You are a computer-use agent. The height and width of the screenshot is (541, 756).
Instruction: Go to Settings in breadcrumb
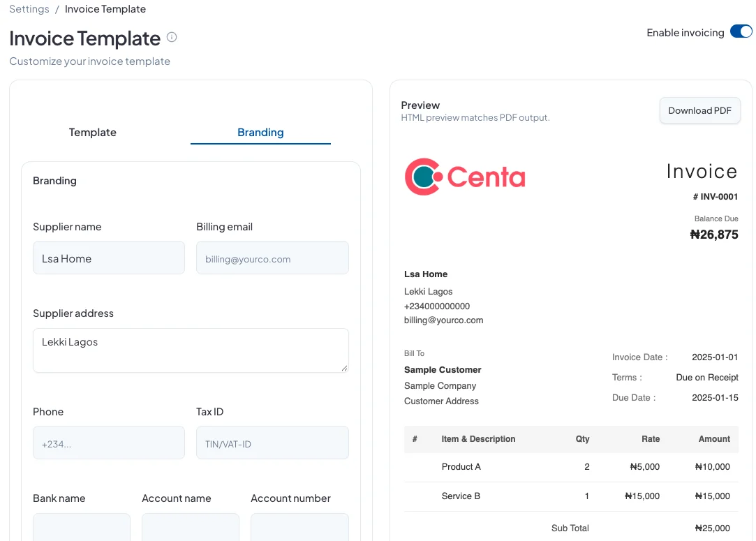[29, 9]
